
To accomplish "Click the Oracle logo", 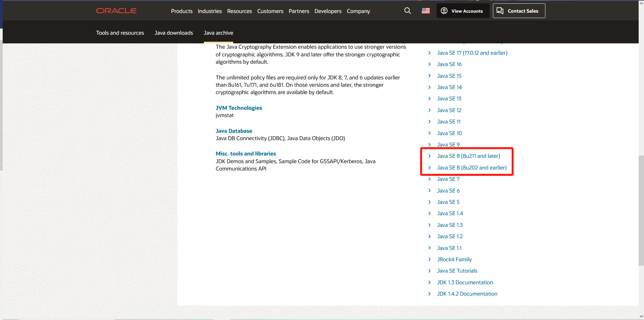I will tap(116, 11).
